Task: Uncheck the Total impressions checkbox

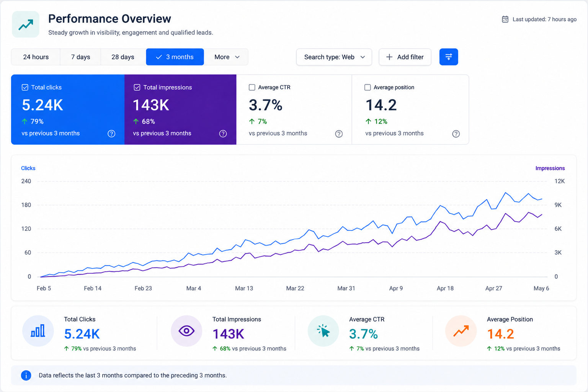Action: coord(137,87)
